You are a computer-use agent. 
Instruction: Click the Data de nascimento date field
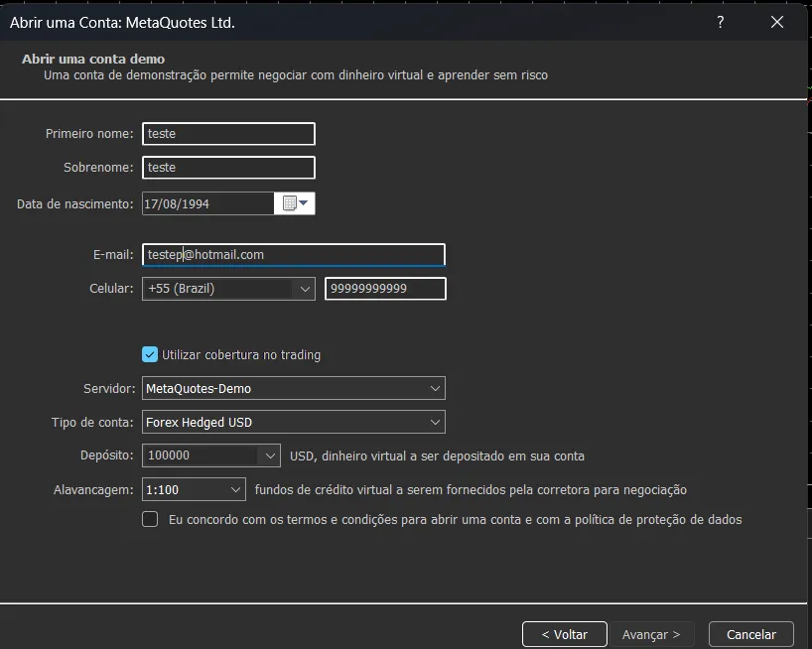pos(208,203)
